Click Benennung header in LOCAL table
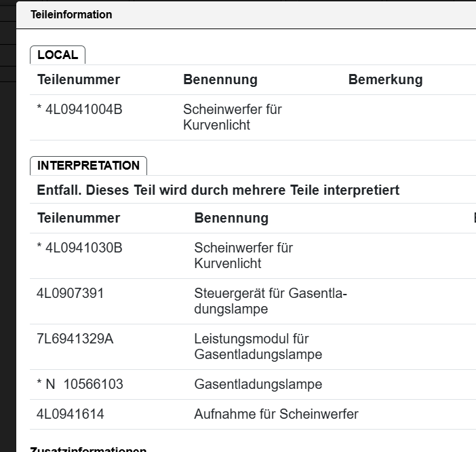Image resolution: width=476 pixels, height=452 pixels. click(x=220, y=79)
